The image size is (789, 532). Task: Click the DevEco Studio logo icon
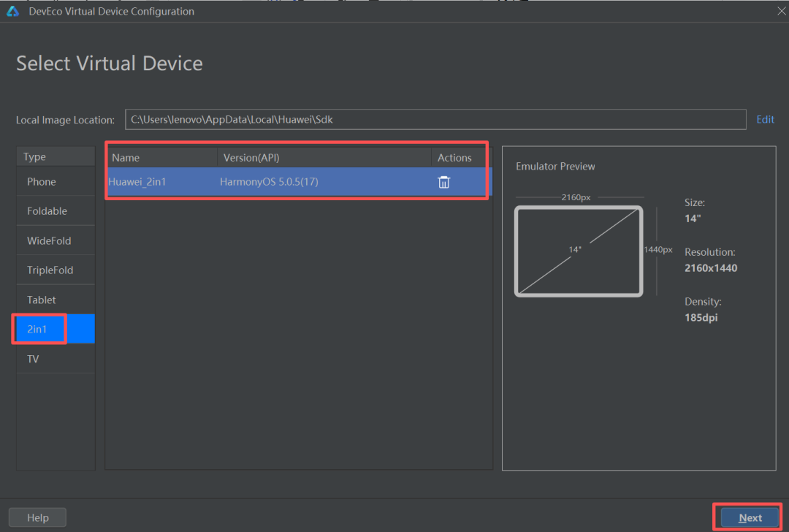tap(12, 11)
